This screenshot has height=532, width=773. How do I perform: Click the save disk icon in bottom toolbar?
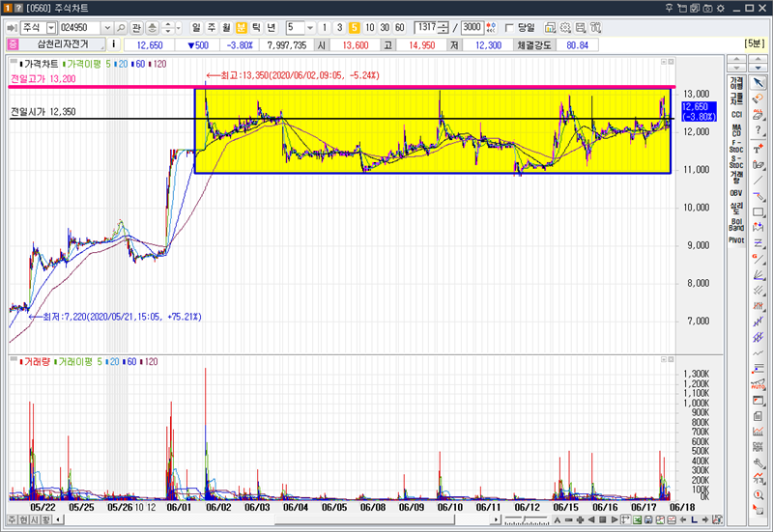[x=648, y=519]
